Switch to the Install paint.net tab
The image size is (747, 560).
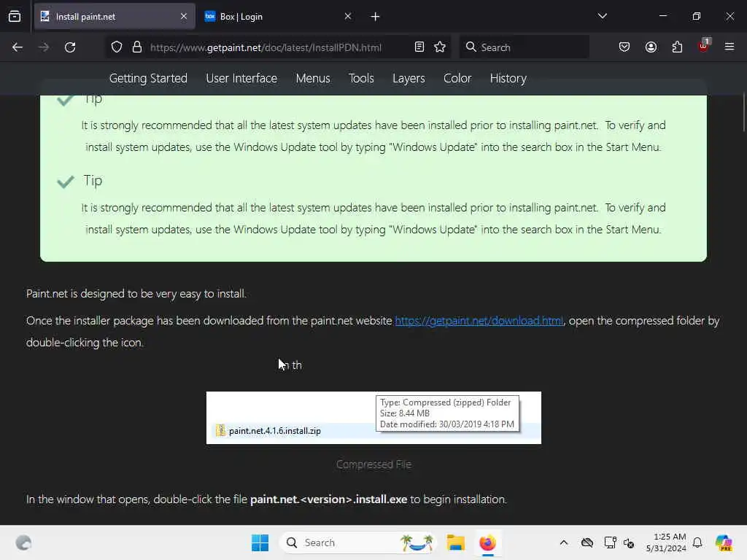(x=115, y=17)
